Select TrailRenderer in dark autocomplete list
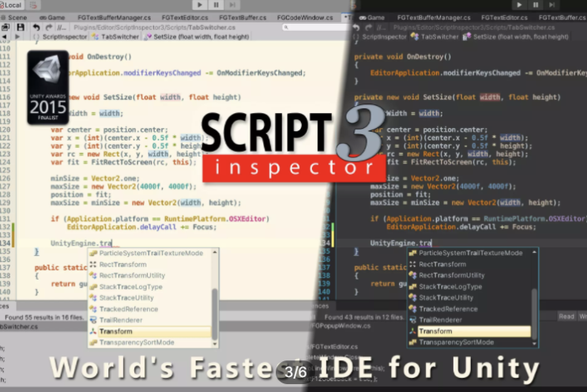Image resolution: width=587 pixels, height=392 pixels. 470,320
